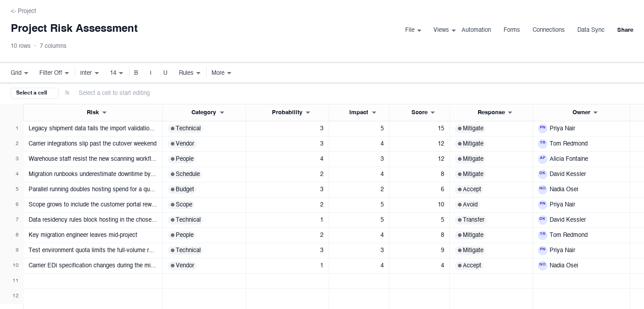Open the Grid view dropdown
The image size is (644, 309).
[x=20, y=73]
